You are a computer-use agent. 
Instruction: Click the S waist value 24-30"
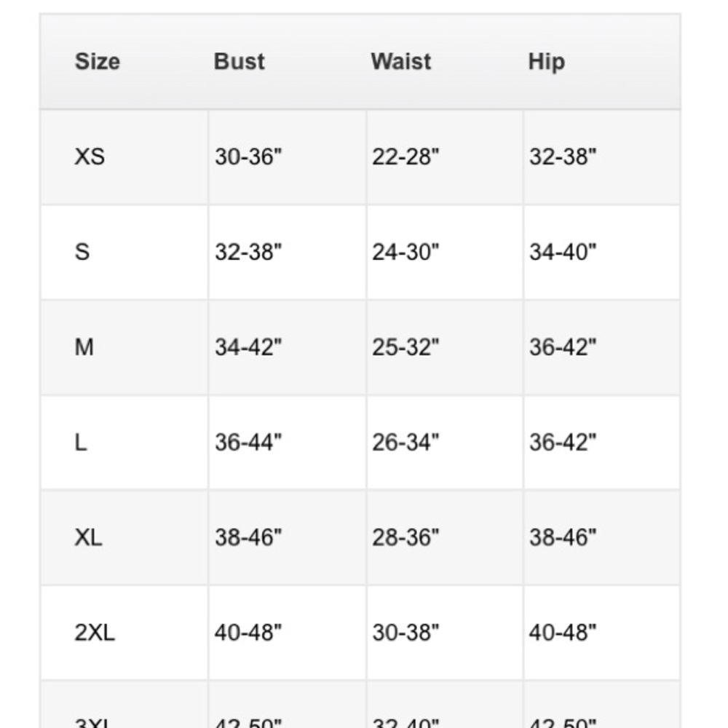coord(405,252)
